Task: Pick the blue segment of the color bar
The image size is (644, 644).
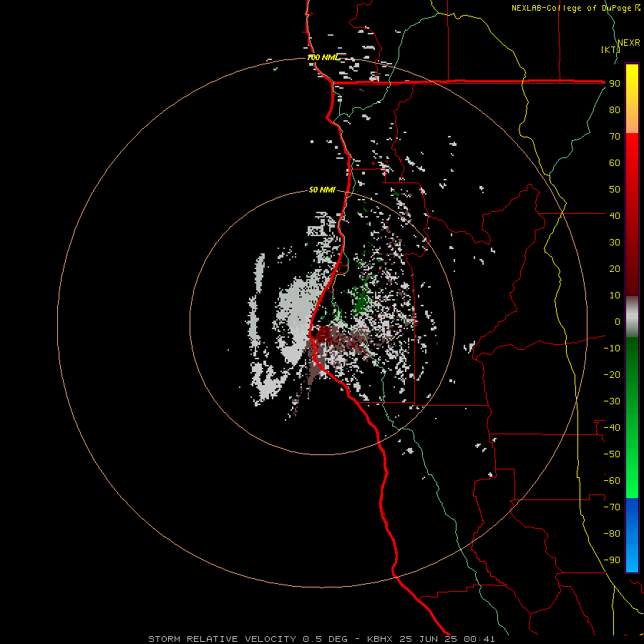Action: click(x=632, y=535)
